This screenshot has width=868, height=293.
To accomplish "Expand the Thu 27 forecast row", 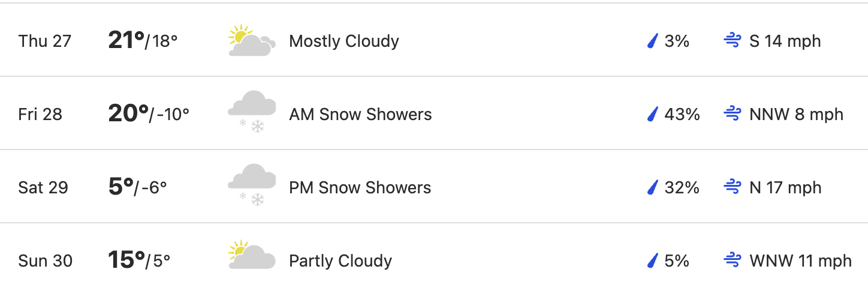I will tap(434, 40).
